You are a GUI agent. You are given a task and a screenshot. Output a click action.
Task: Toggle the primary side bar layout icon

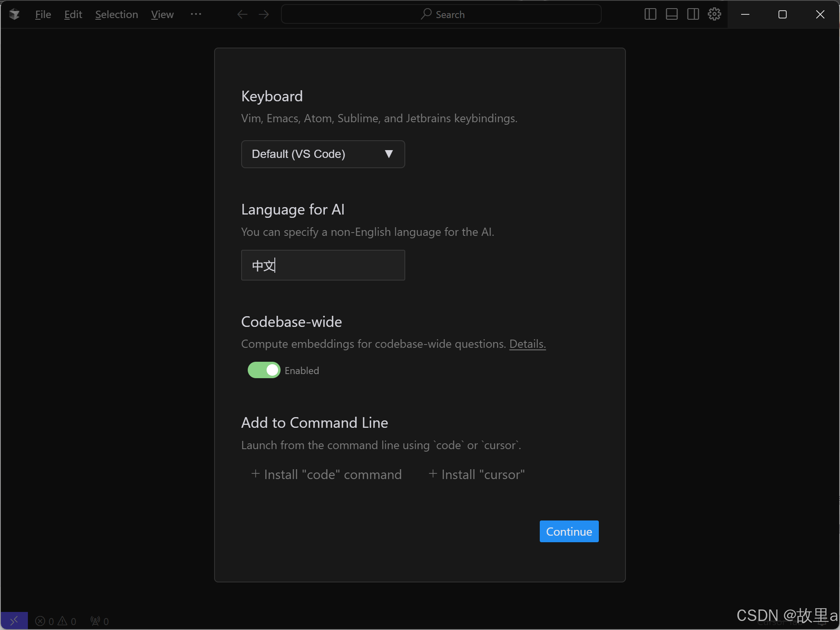(x=650, y=14)
